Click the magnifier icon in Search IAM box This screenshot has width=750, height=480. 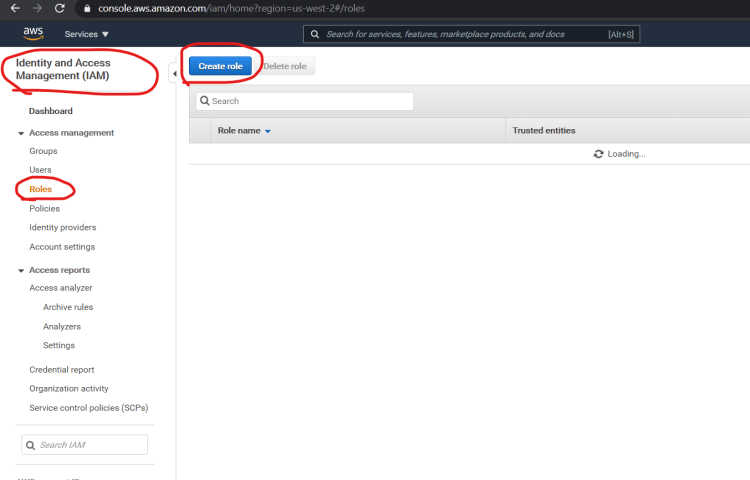30,445
